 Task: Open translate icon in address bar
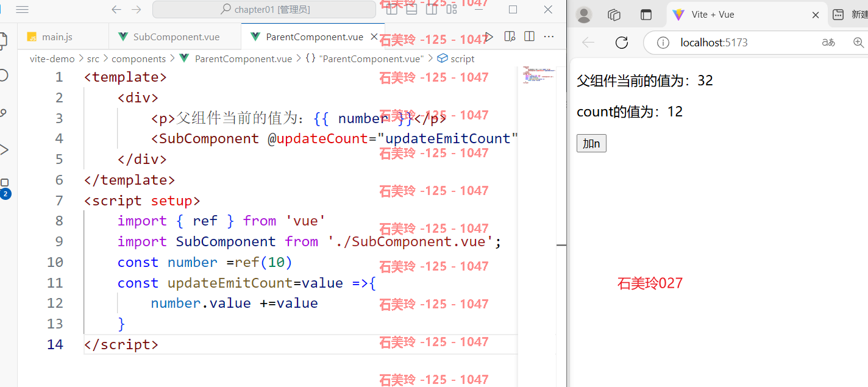coord(828,42)
